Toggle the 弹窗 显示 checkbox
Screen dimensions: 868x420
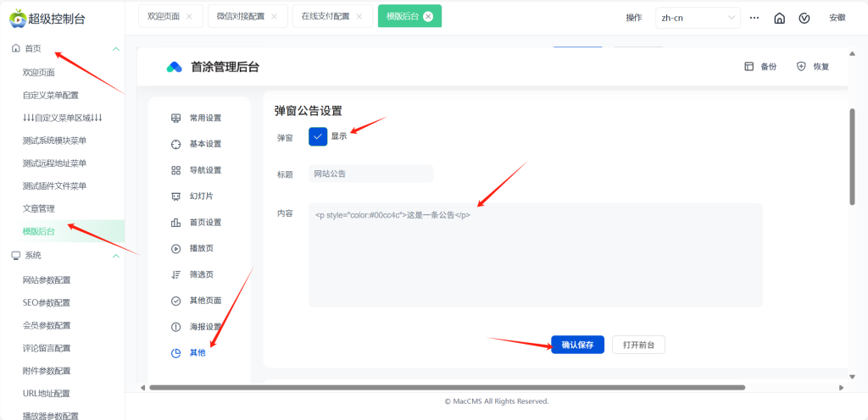318,136
